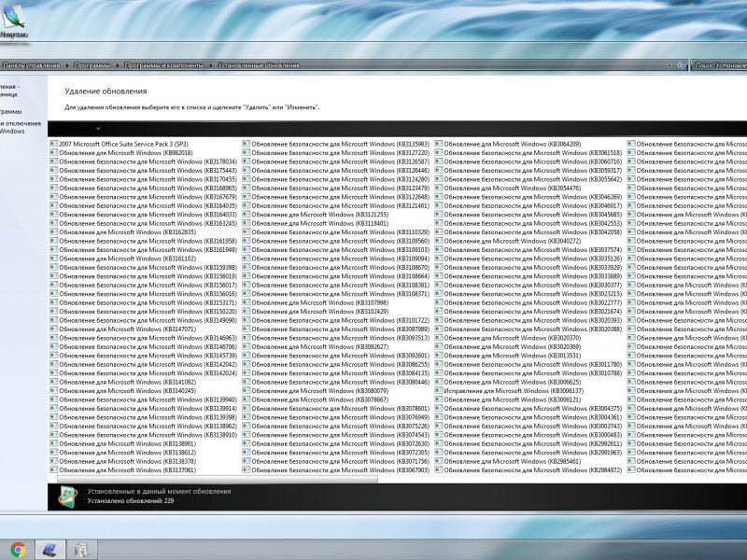Choose update row KB3163245
747x560 pixels.
pos(144,223)
